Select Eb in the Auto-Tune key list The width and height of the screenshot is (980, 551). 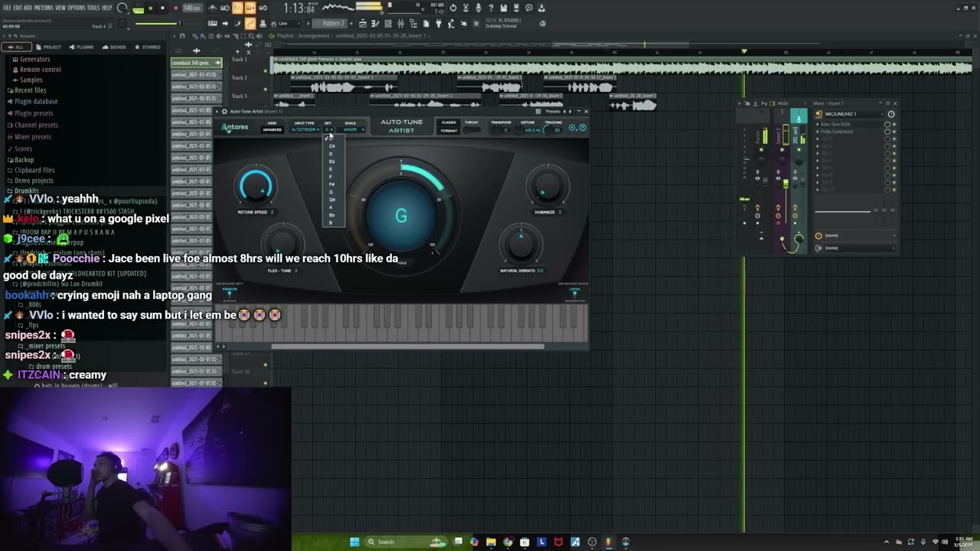[332, 161]
